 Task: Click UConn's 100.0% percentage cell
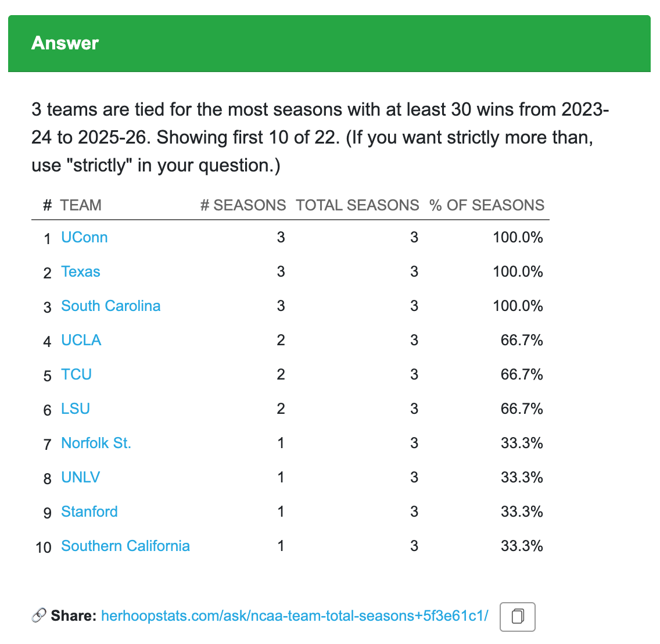518,238
